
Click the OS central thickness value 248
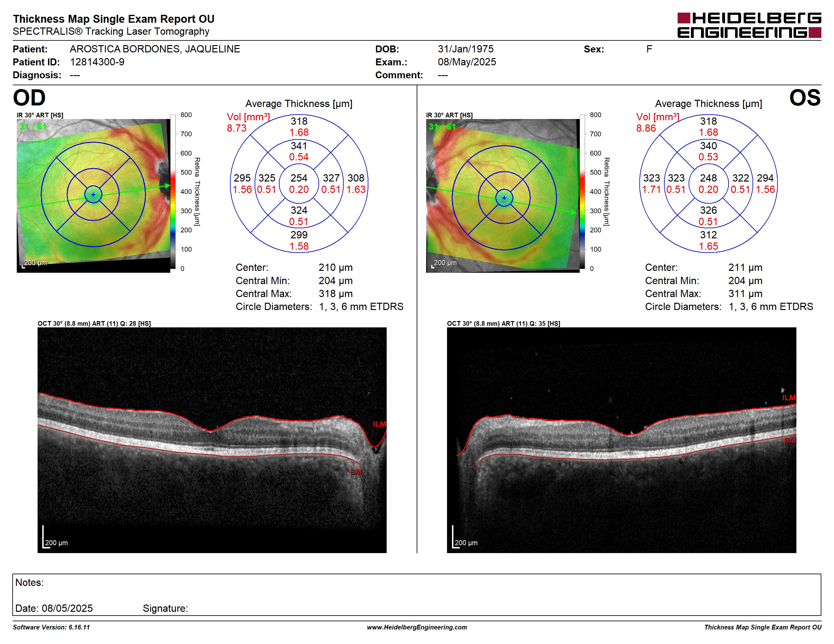pos(708,178)
